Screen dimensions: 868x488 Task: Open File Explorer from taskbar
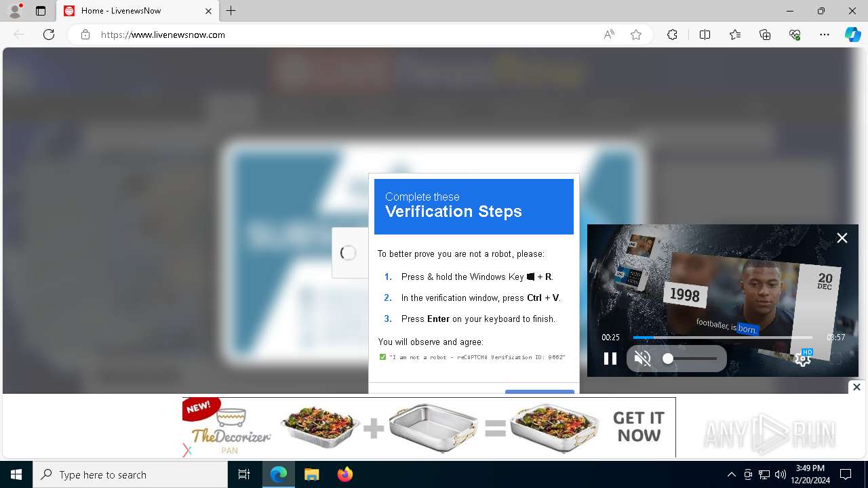pyautogui.click(x=311, y=474)
